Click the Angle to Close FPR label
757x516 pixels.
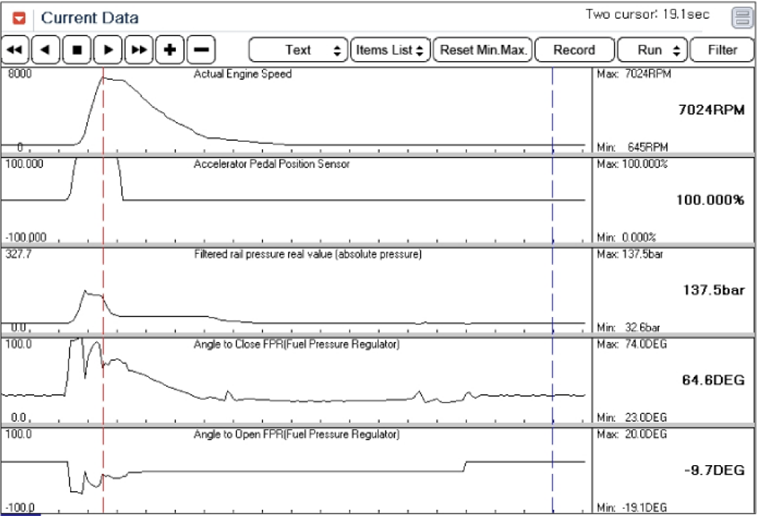[296, 345]
